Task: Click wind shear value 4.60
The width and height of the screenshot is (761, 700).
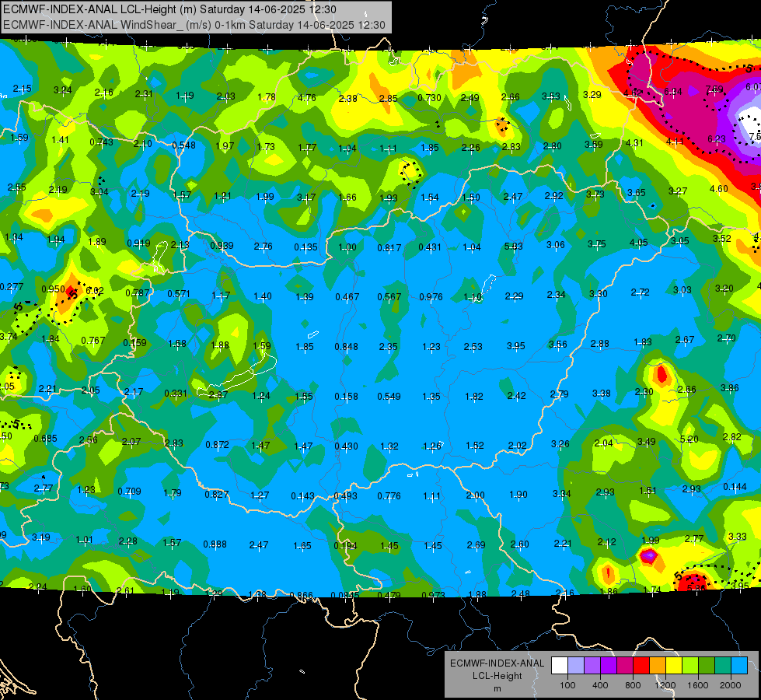Action: 719,189
